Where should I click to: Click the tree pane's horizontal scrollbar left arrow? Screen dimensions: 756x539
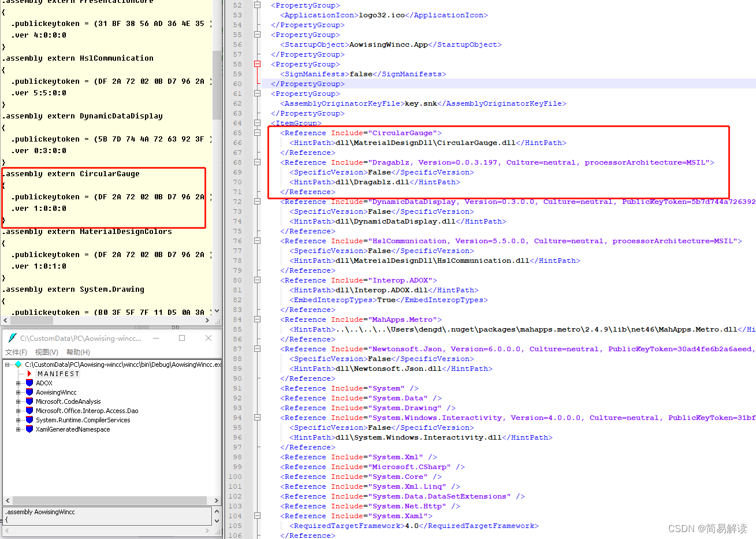tap(8, 500)
